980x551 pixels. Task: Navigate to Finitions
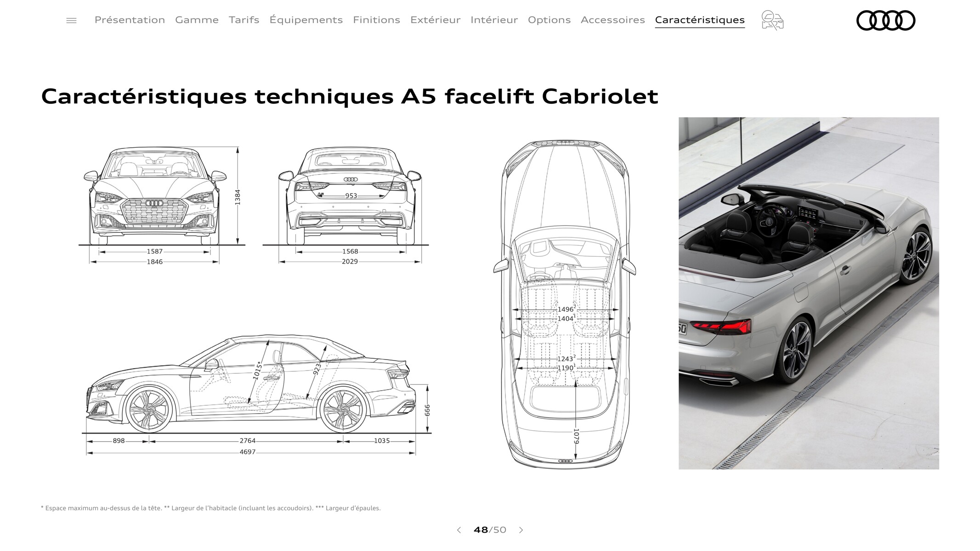pyautogui.click(x=376, y=20)
